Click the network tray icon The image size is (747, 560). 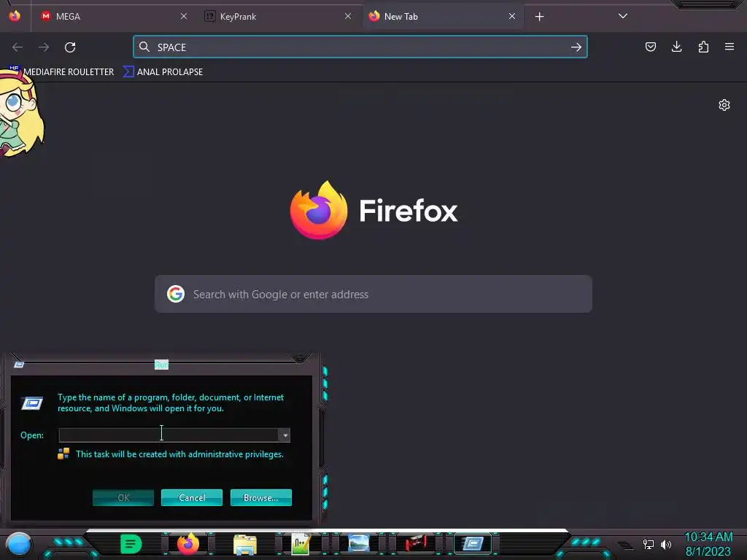point(649,544)
